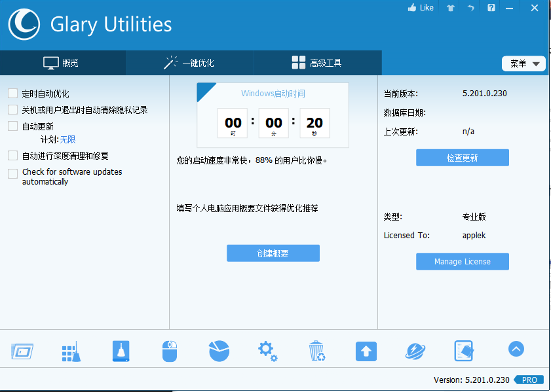Click the PRO badge in status bar
Screen dimensions: 551x392
(529, 380)
